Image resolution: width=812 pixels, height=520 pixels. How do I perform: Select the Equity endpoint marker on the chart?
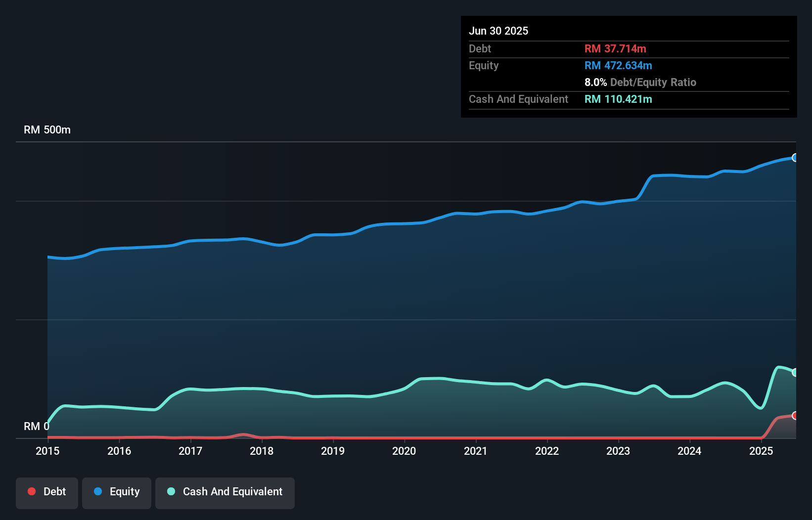click(795, 158)
